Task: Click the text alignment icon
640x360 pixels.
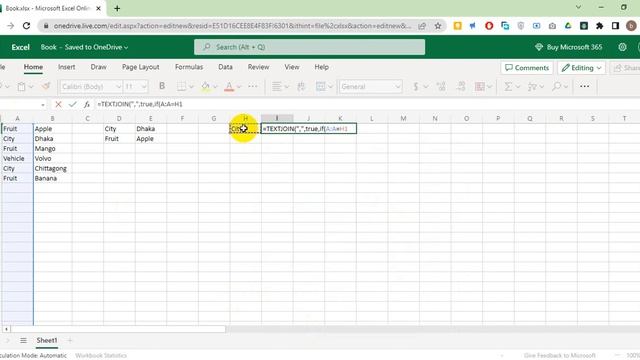Action: click(277, 86)
